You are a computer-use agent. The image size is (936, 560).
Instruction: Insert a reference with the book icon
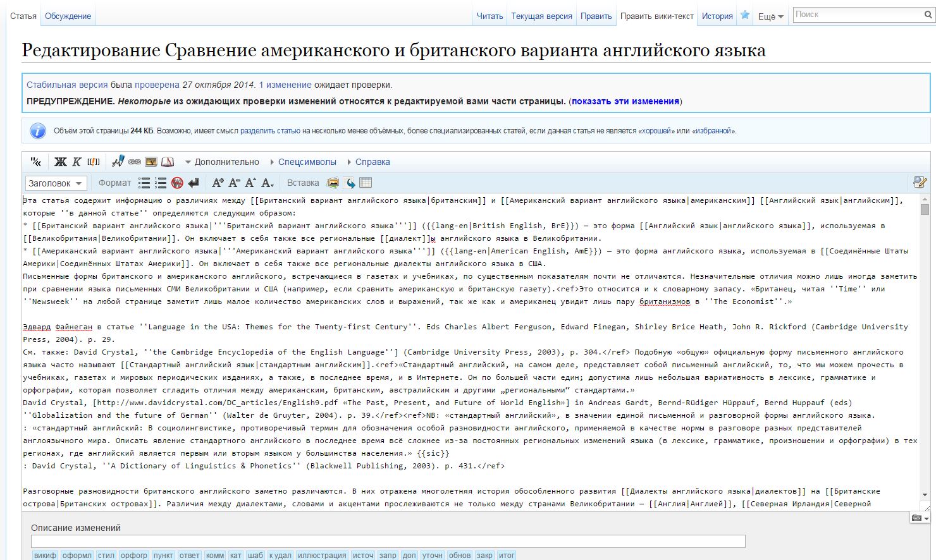(x=167, y=162)
